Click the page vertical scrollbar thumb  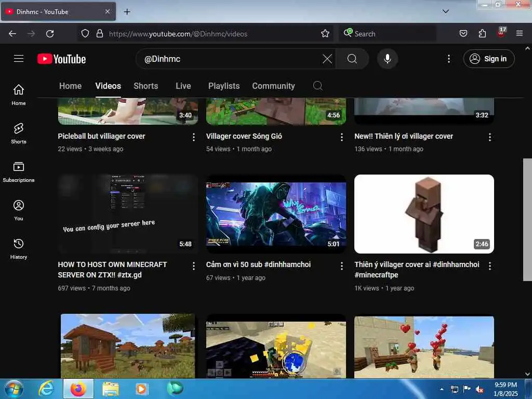527,220
